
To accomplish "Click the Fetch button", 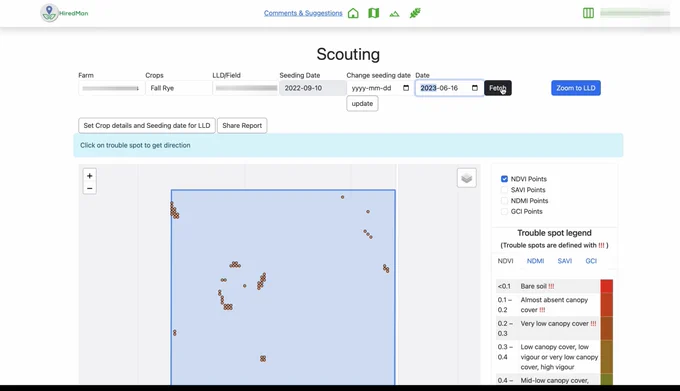I will click(498, 88).
